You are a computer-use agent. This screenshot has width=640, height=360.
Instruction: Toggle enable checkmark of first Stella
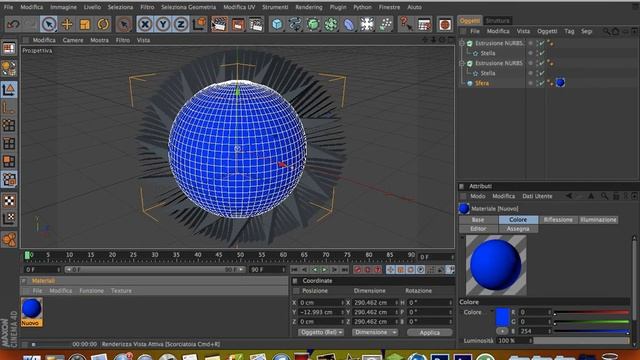pos(541,53)
